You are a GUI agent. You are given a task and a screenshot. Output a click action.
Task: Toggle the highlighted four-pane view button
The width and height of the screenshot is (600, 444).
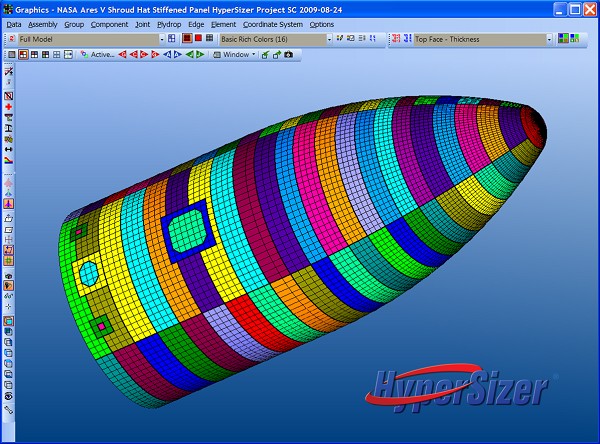pyautogui.click(x=23, y=55)
